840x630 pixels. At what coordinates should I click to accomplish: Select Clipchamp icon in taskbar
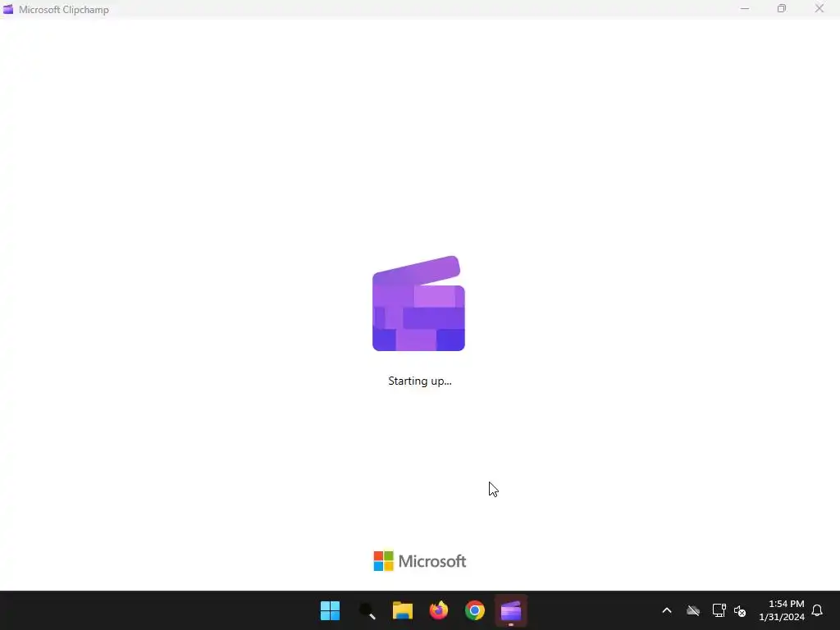pyautogui.click(x=511, y=610)
